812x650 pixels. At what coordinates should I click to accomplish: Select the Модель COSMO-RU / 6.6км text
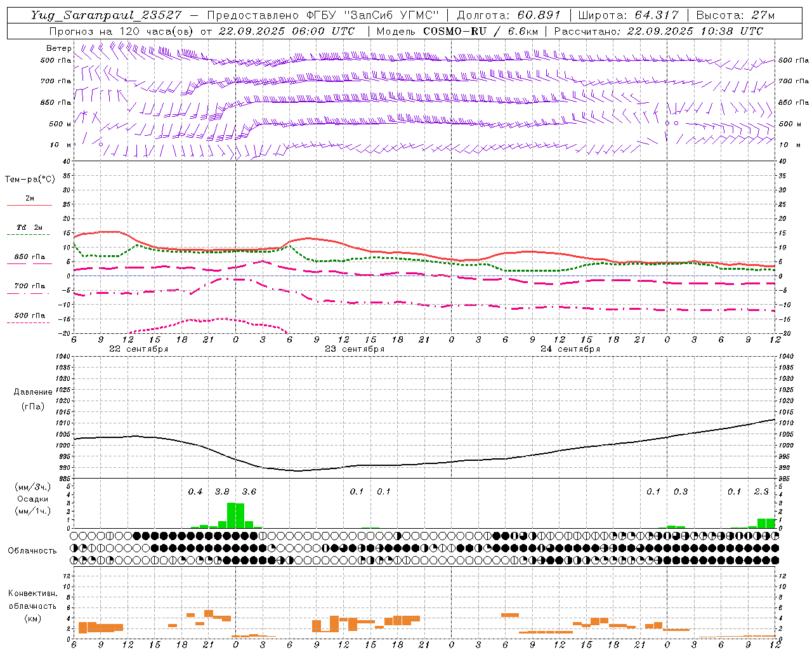457,31
